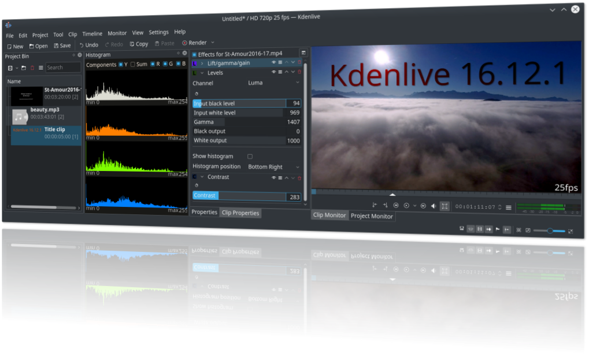This screenshot has height=364, width=589.
Task: Create a new project with the New button
Action: coord(14,45)
